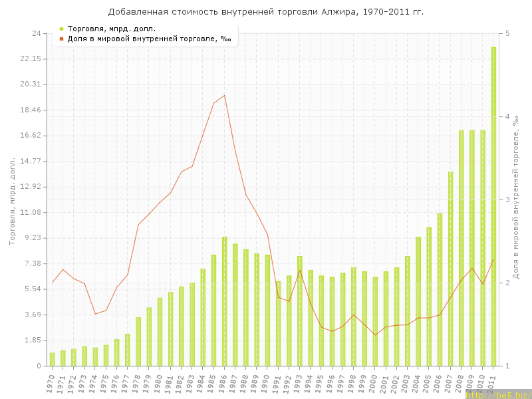The width and height of the screenshot is (532, 399).
Task: Click the left axis title 'Торговля, млрд. долл.'
Action: [12, 201]
